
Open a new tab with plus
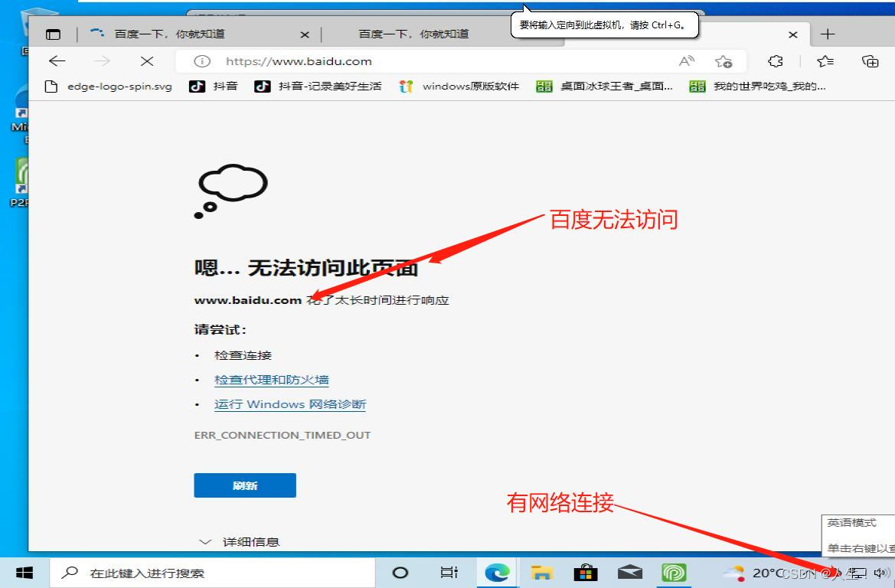(x=828, y=34)
